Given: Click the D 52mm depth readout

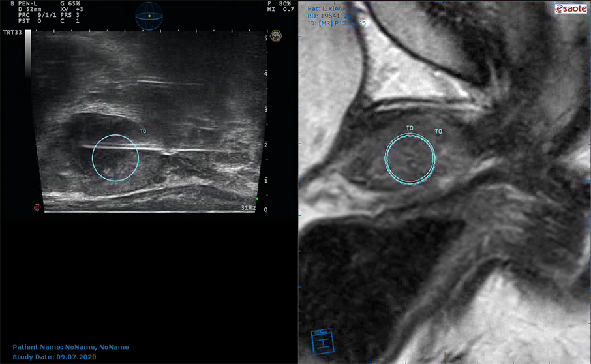Looking at the screenshot, I should click(x=30, y=9).
